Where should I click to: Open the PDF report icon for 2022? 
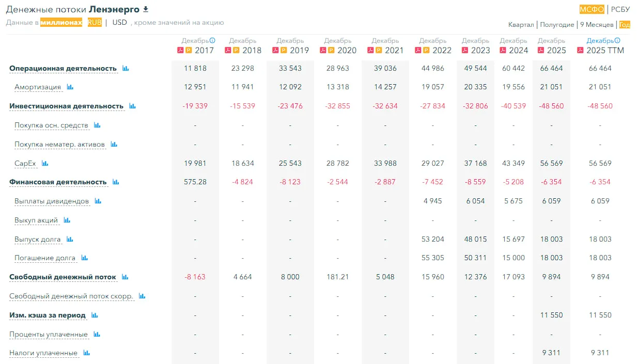418,50
